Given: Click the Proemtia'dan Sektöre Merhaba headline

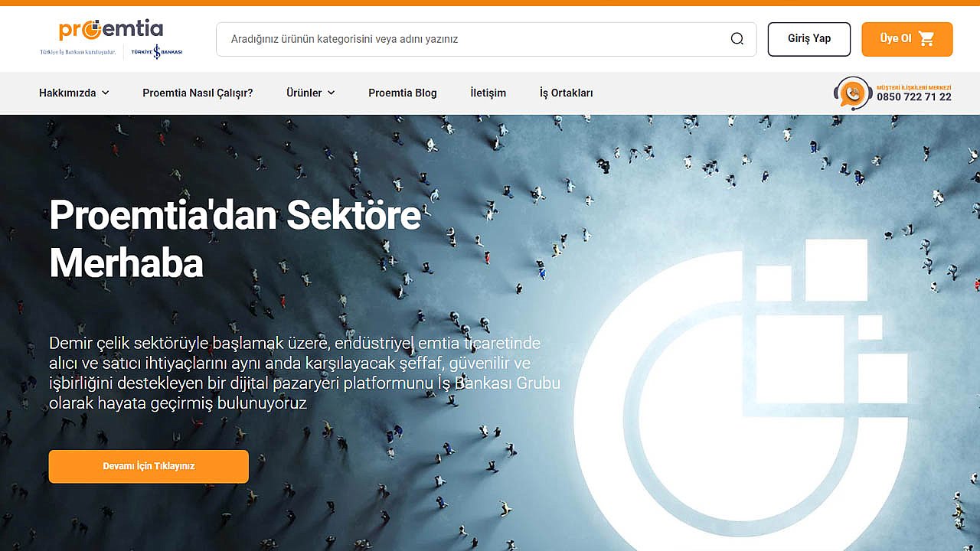Looking at the screenshot, I should (235, 240).
